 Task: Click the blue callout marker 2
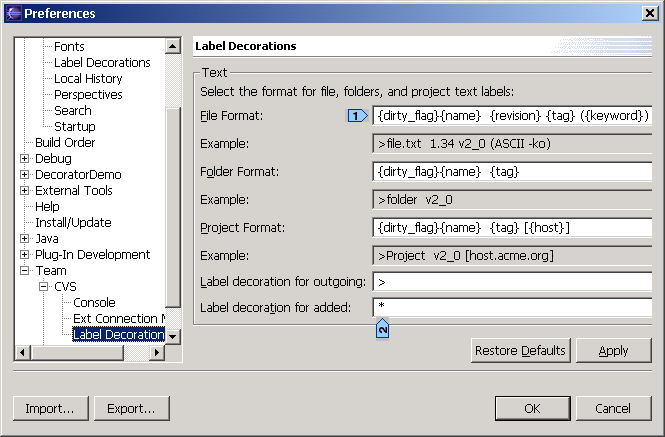coord(383,328)
